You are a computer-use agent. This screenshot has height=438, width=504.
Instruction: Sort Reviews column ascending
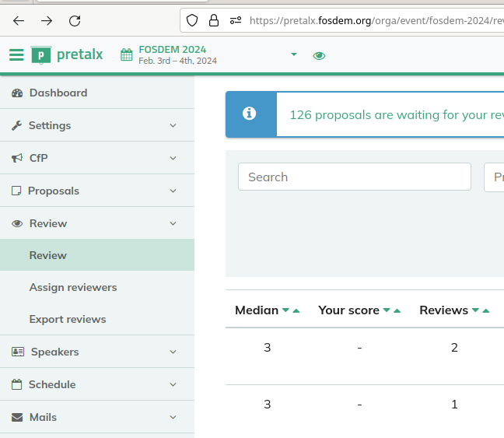click(x=486, y=310)
